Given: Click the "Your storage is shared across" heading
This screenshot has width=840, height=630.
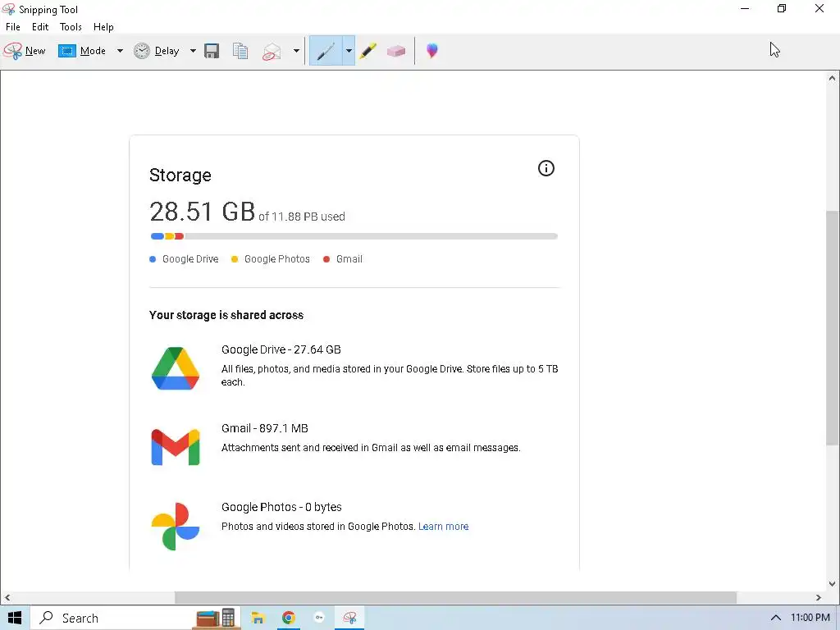Looking at the screenshot, I should coord(226,315).
